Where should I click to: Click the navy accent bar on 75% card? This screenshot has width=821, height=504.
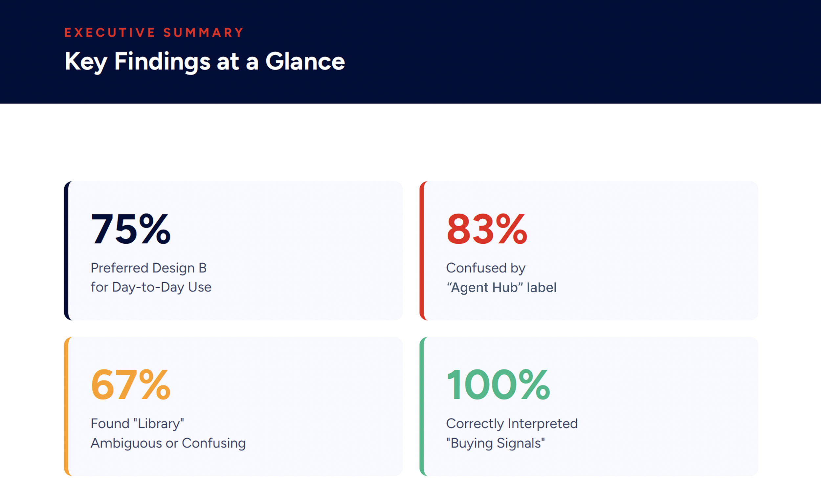[66, 251]
